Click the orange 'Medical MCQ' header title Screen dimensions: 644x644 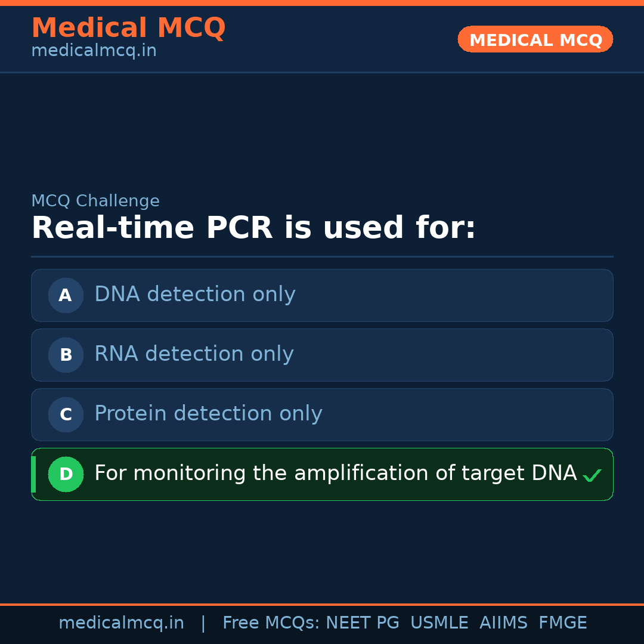pyautogui.click(x=128, y=28)
